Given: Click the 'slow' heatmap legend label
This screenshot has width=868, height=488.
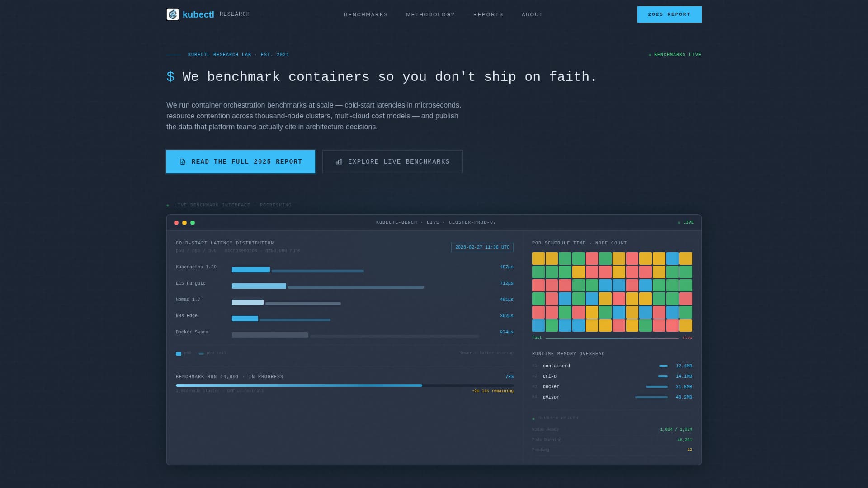Looking at the screenshot, I should (687, 338).
